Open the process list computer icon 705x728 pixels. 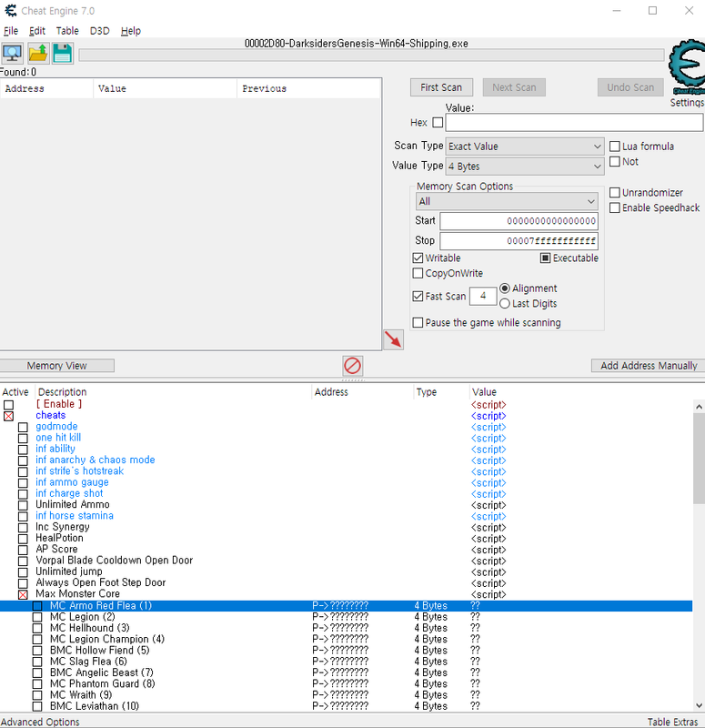coord(13,54)
